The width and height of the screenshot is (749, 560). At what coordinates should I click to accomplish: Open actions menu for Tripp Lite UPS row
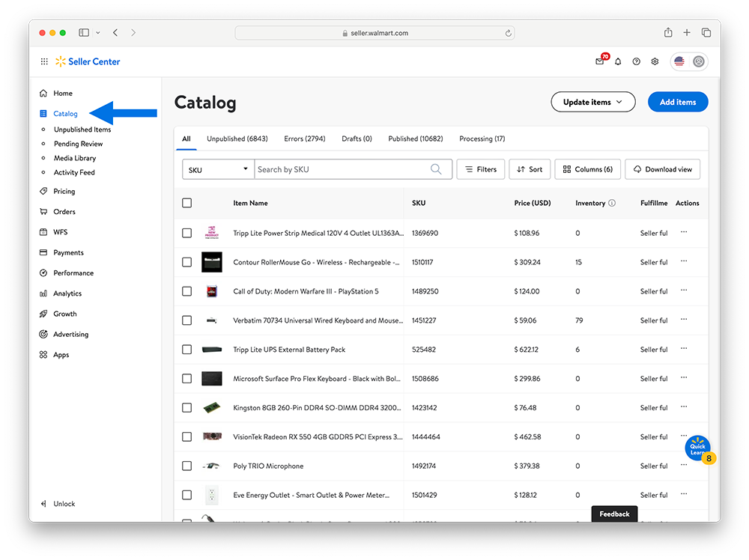684,349
